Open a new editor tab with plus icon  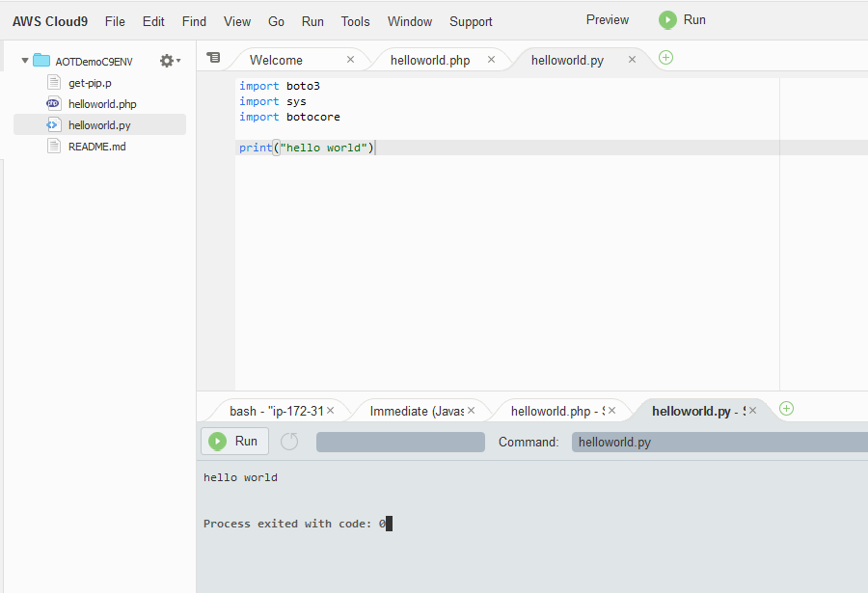(x=665, y=58)
